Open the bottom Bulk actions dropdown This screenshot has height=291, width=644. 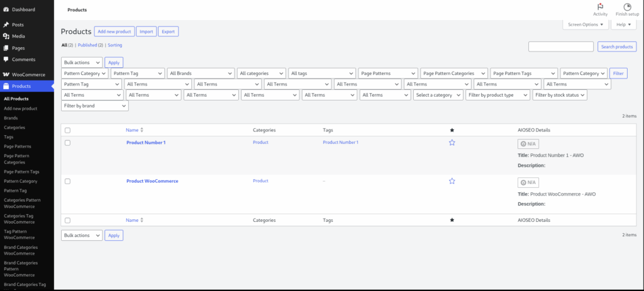(x=82, y=235)
